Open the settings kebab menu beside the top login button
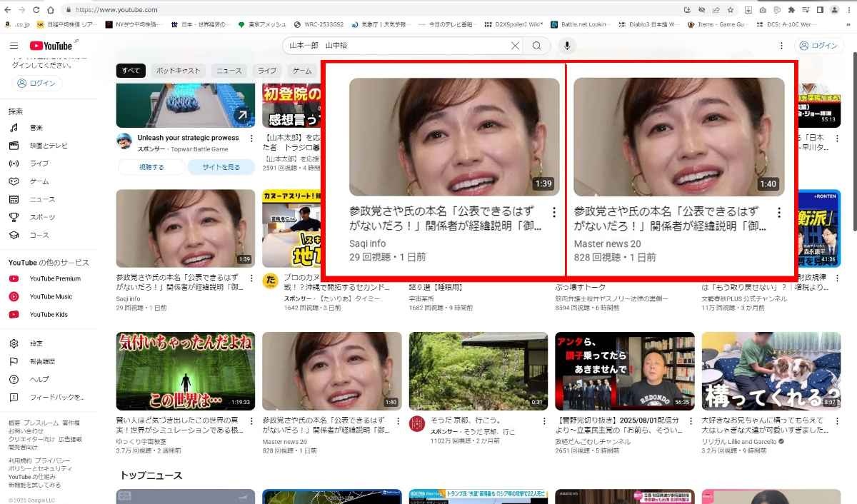 point(781,46)
